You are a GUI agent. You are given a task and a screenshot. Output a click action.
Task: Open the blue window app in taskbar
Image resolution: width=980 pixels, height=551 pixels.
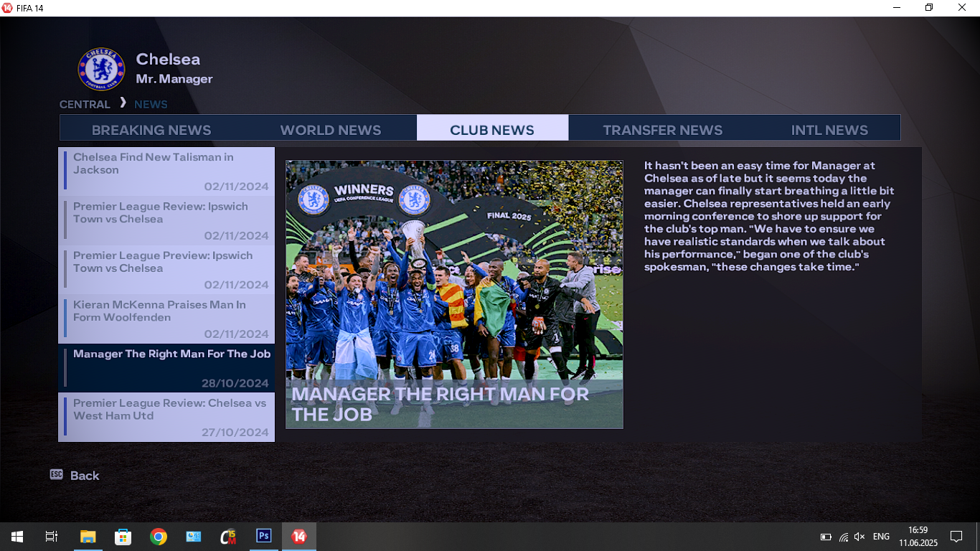coord(194,537)
